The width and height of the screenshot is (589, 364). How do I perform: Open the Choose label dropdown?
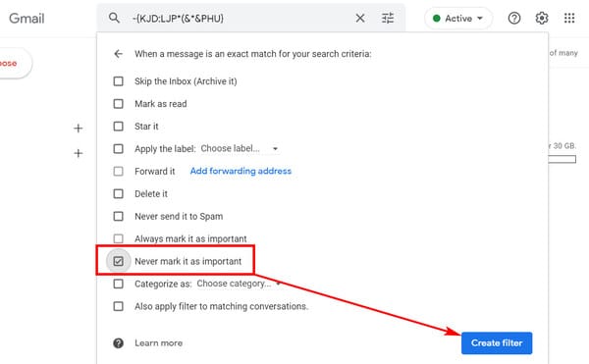[240, 148]
